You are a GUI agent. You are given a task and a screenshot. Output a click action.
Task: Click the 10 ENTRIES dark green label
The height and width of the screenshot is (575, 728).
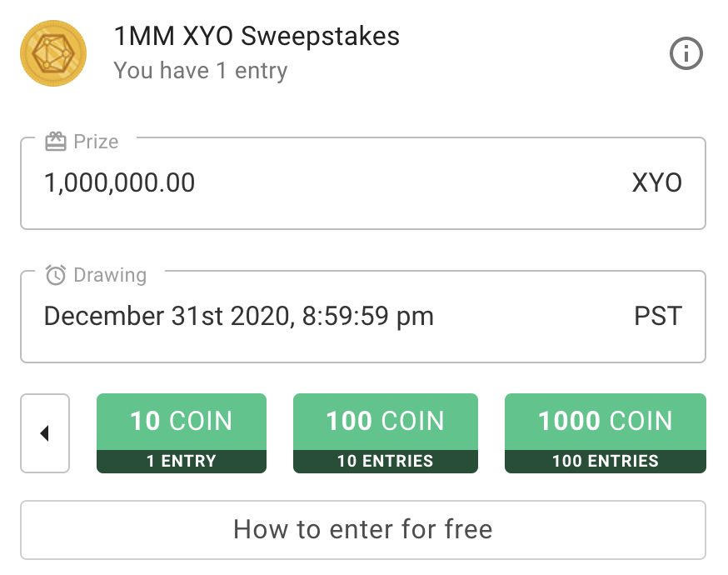(x=386, y=461)
